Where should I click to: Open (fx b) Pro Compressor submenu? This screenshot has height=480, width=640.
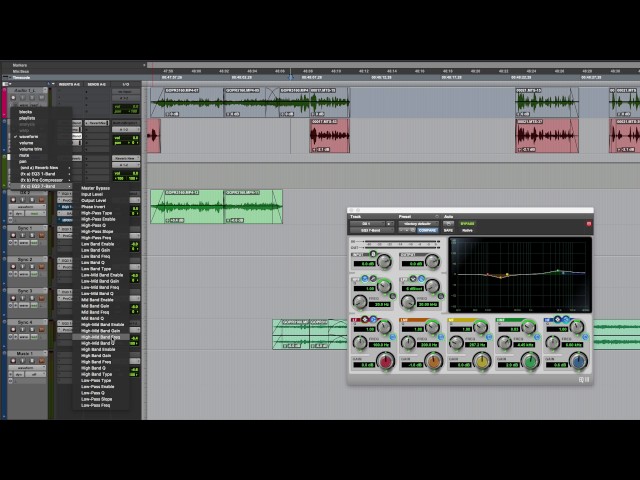41,180
